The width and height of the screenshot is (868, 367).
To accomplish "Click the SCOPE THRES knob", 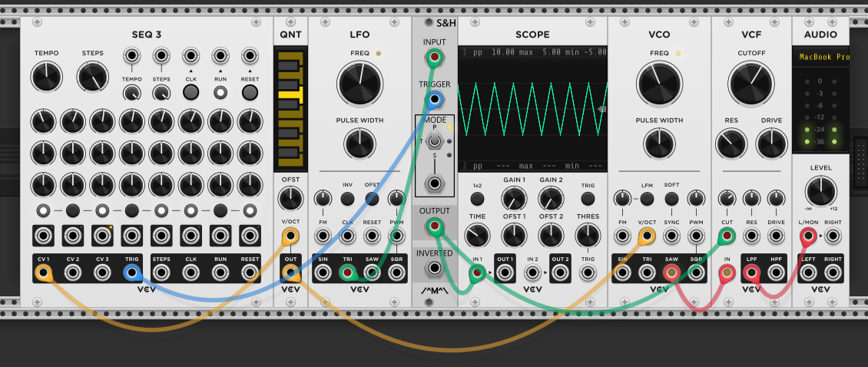I will [x=588, y=235].
